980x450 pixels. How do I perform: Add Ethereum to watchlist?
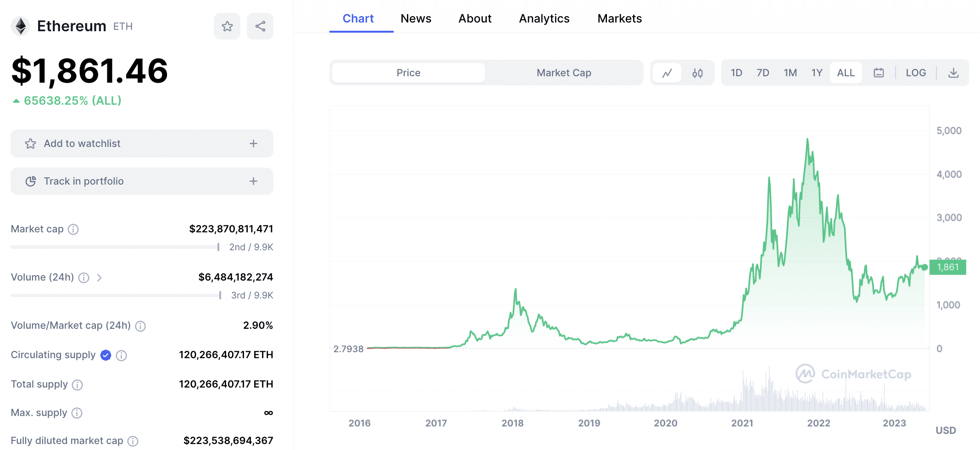[142, 144]
